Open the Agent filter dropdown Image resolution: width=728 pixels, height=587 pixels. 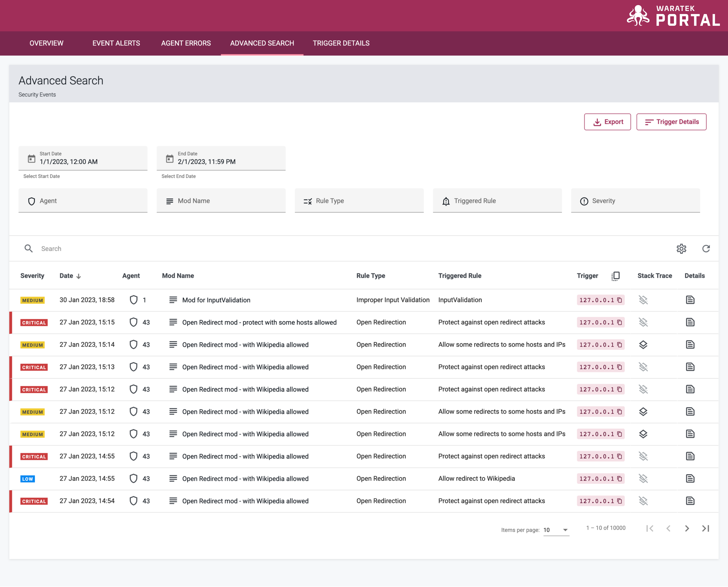click(x=83, y=201)
